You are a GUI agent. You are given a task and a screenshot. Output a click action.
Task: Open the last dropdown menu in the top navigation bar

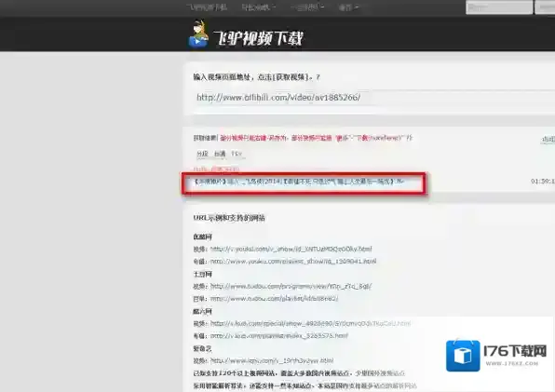pos(348,7)
